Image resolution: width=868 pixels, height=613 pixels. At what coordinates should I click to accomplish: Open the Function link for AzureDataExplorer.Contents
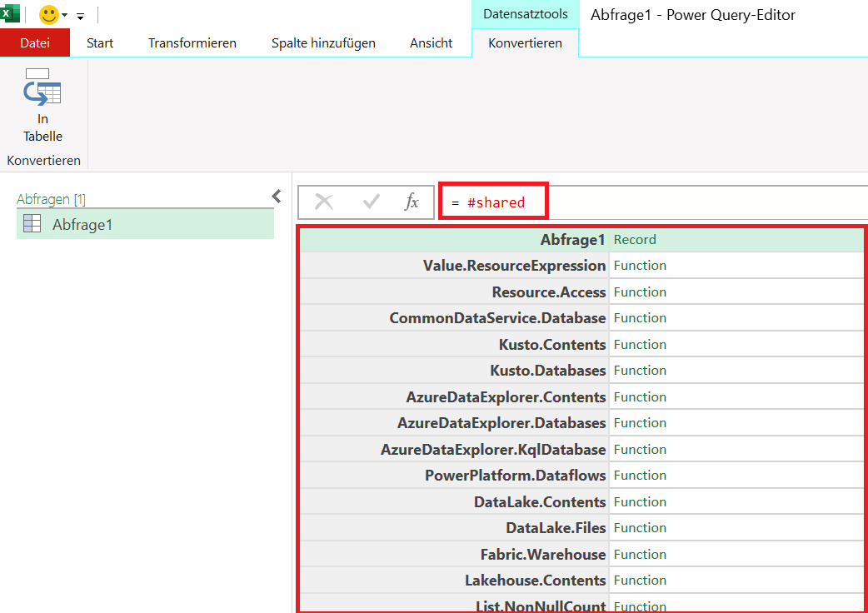click(x=640, y=396)
